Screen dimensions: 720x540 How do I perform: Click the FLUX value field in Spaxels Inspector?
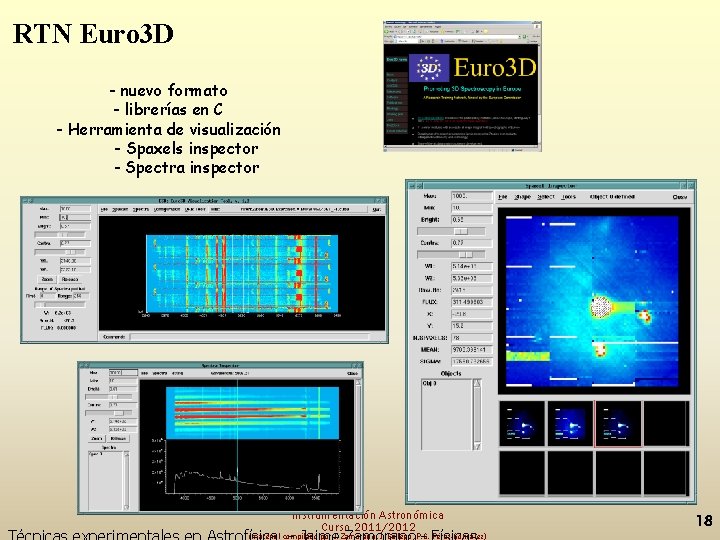coord(472,302)
